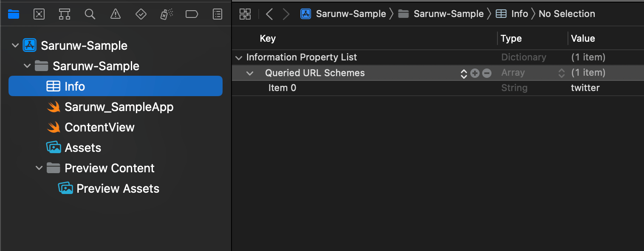The width and height of the screenshot is (644, 251).
Task: Collapse the Information Property List row
Action: [x=239, y=57]
